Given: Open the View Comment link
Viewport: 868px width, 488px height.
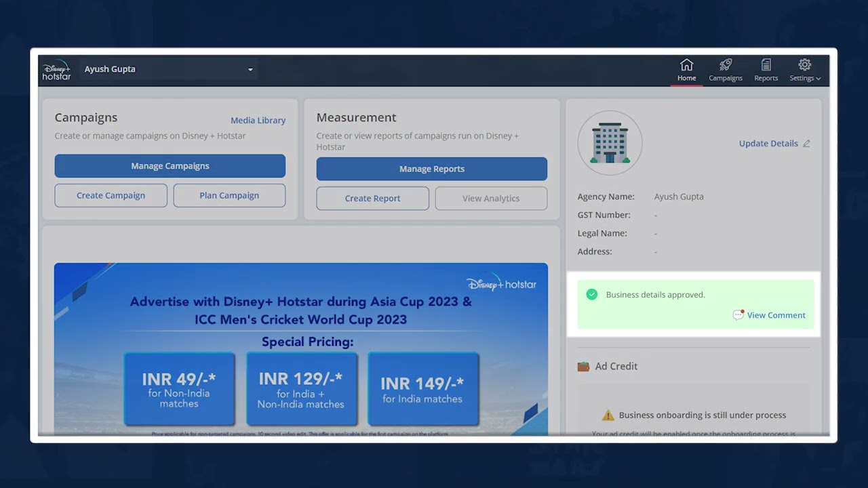Looking at the screenshot, I should pyautogui.click(x=776, y=315).
